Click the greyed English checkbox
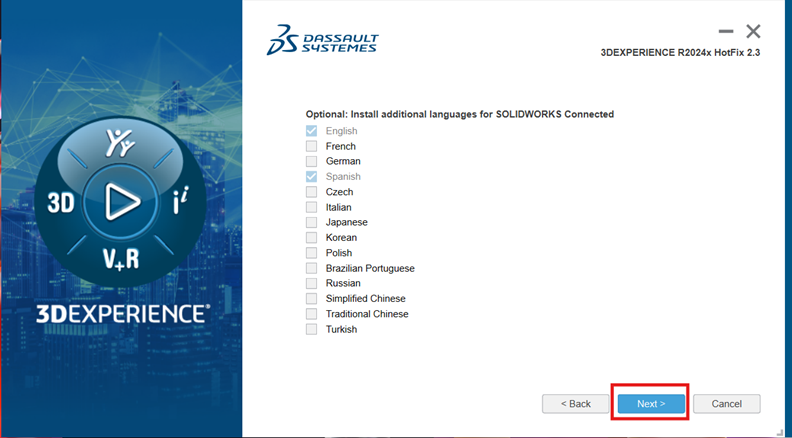 (x=312, y=131)
